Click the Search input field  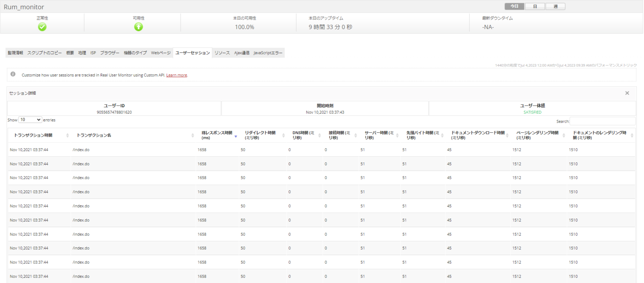(602, 121)
